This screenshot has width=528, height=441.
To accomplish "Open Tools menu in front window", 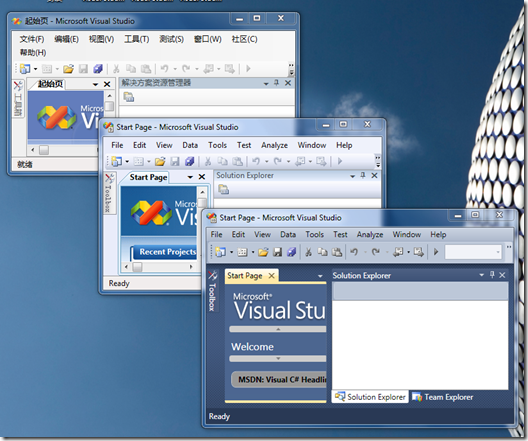I will click(x=315, y=234).
